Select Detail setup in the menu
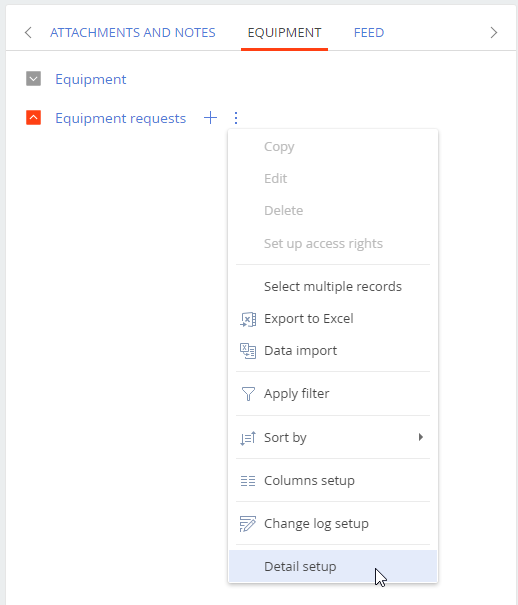The height and width of the screenshot is (605, 518). pos(333,566)
